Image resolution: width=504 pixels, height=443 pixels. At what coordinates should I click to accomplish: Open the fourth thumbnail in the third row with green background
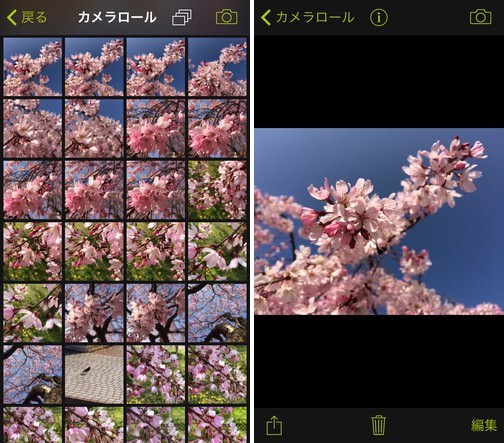[217, 190]
